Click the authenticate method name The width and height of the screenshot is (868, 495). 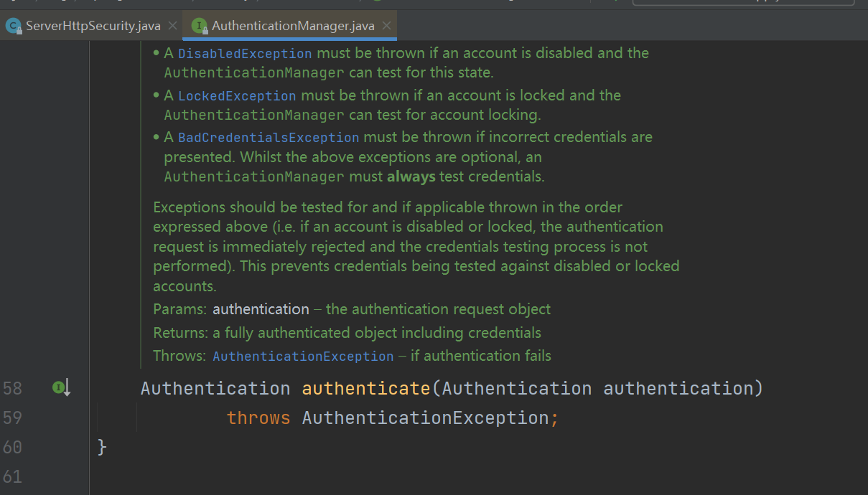(x=365, y=388)
